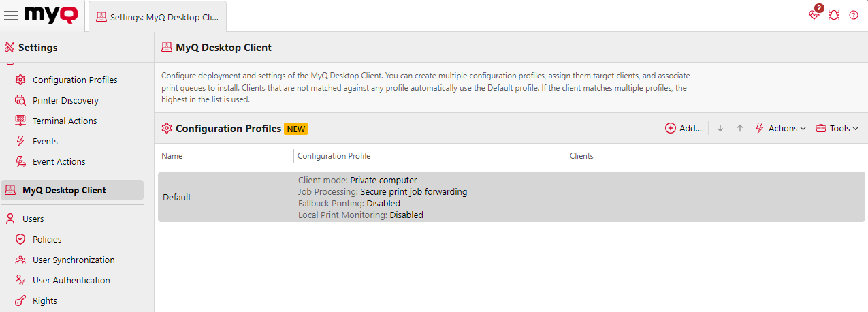868x312 pixels.
Task: Open User Synchronization settings
Action: [74, 260]
